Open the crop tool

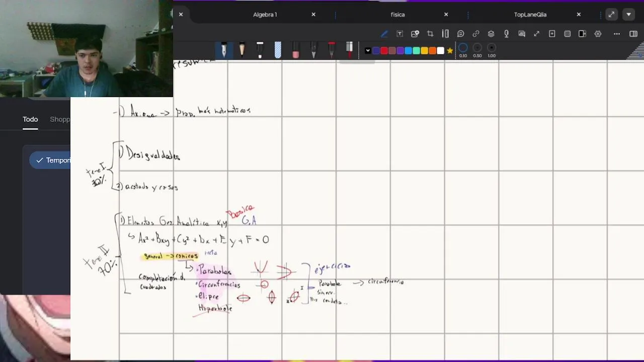[x=430, y=34]
